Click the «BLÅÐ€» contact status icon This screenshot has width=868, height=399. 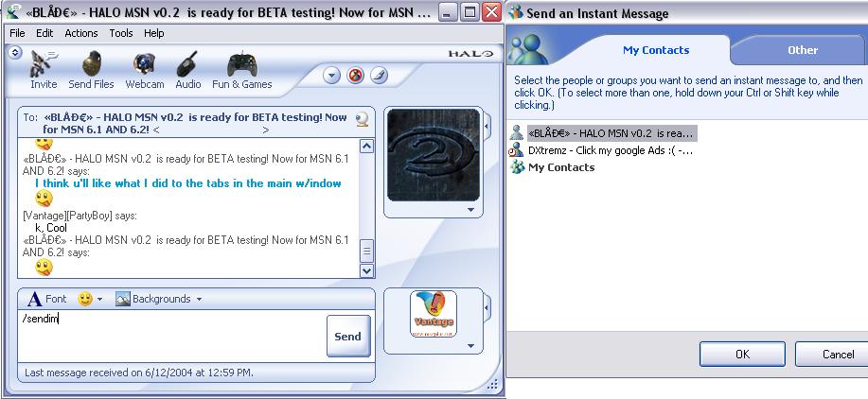click(517, 132)
